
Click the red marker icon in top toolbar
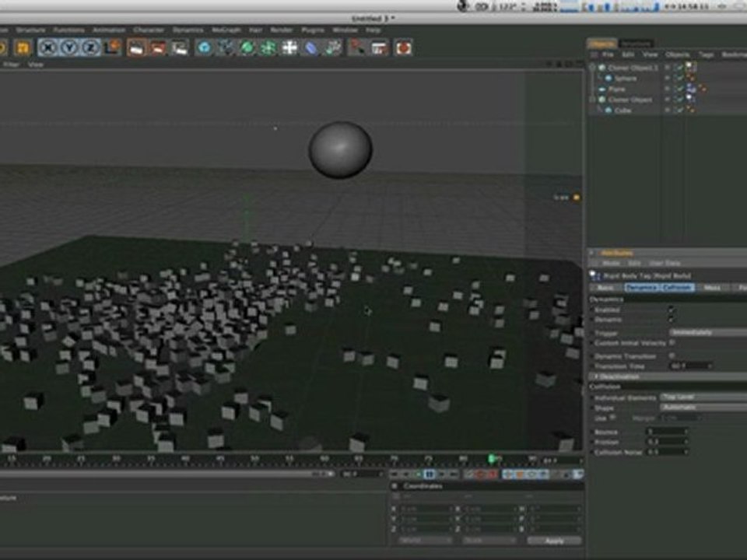(357, 47)
